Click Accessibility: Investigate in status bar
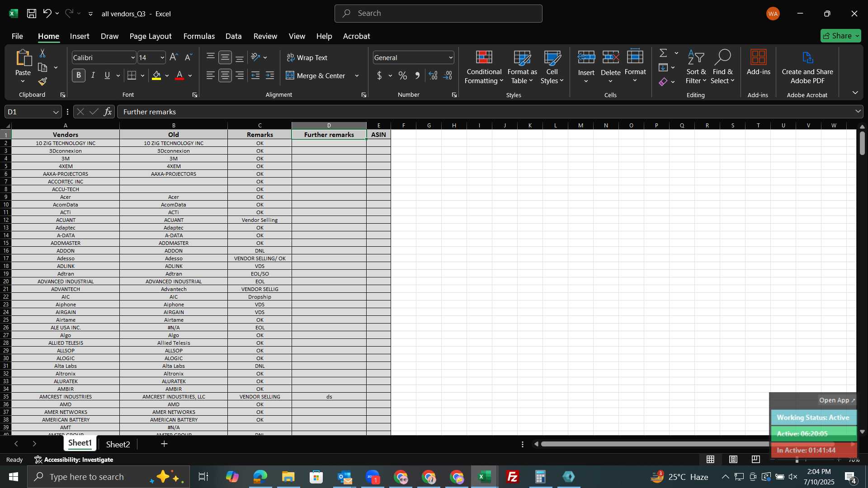This screenshot has width=868, height=488. coord(74,460)
